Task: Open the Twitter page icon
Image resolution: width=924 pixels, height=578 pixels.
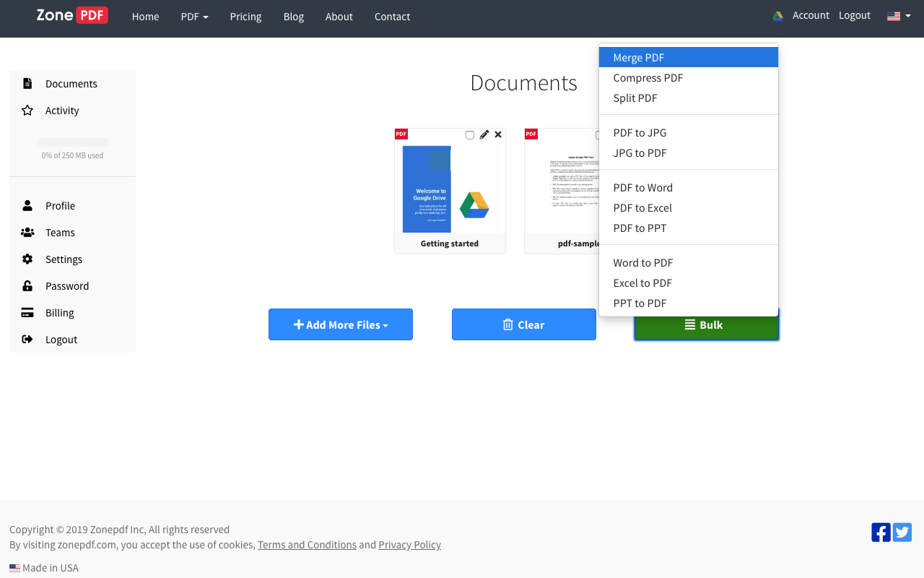Action: click(x=902, y=532)
